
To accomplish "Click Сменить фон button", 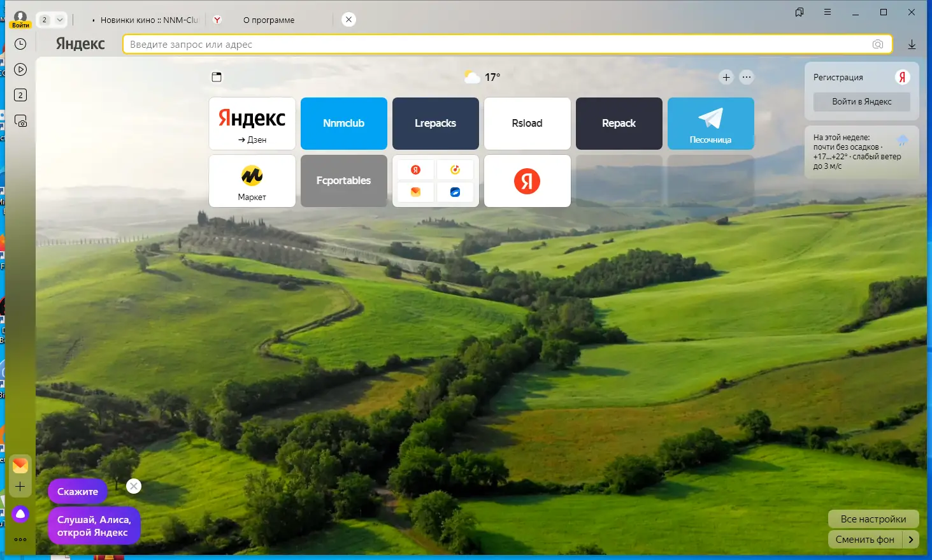I will (865, 540).
